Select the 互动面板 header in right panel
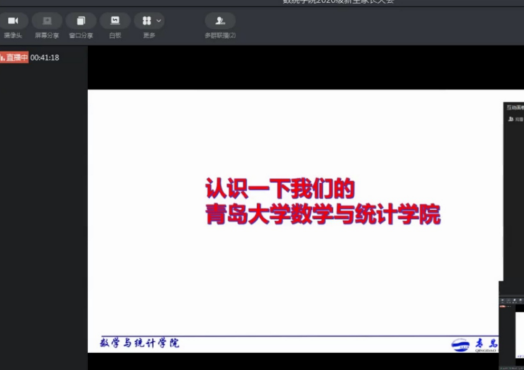525x370 pixels. [x=516, y=107]
